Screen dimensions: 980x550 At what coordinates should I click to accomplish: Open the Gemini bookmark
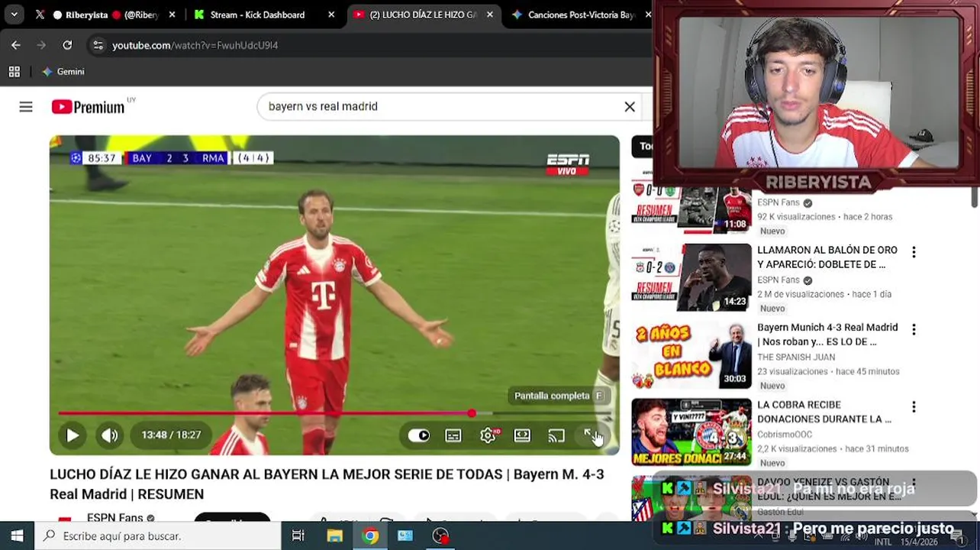click(63, 72)
